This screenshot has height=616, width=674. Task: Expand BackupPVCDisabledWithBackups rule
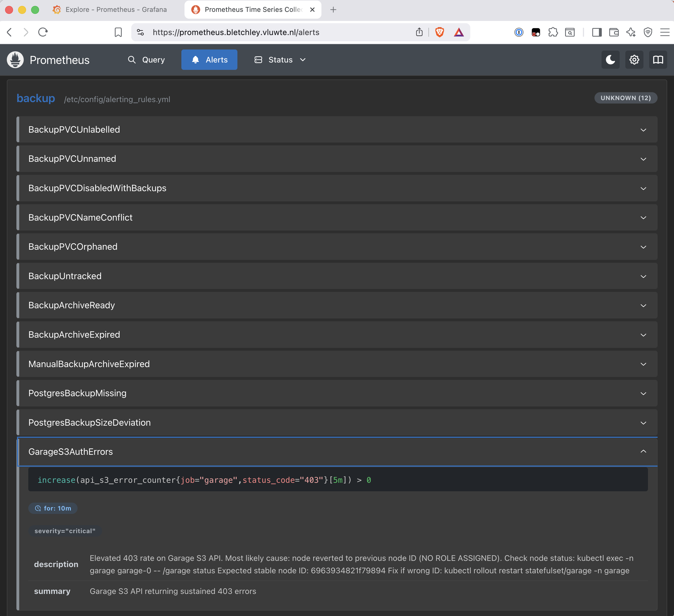point(337,188)
